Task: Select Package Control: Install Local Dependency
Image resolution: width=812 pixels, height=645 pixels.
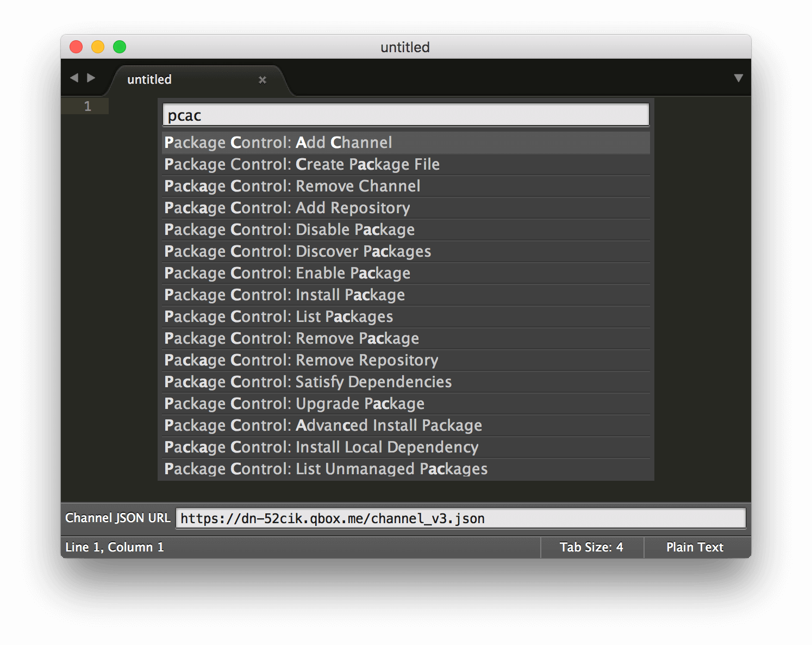Action: 406,447
